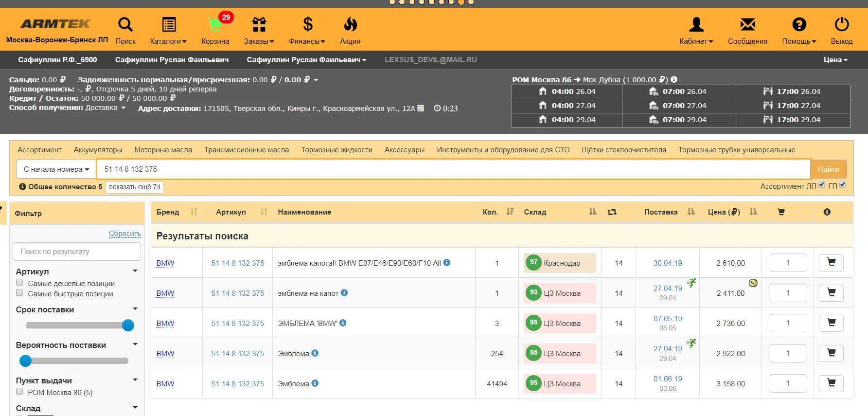Open the Поиск magnifier icon
Image resolution: width=868 pixels, height=416 pixels.
click(x=125, y=24)
